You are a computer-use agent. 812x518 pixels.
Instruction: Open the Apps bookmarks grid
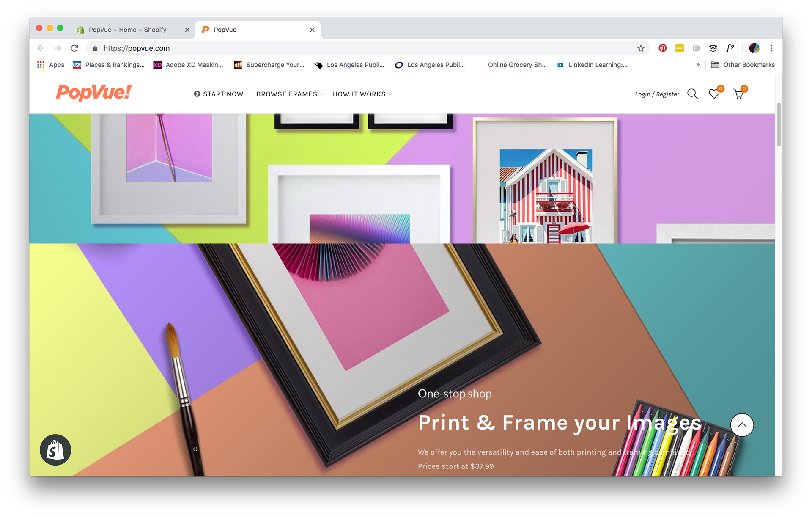(x=51, y=65)
